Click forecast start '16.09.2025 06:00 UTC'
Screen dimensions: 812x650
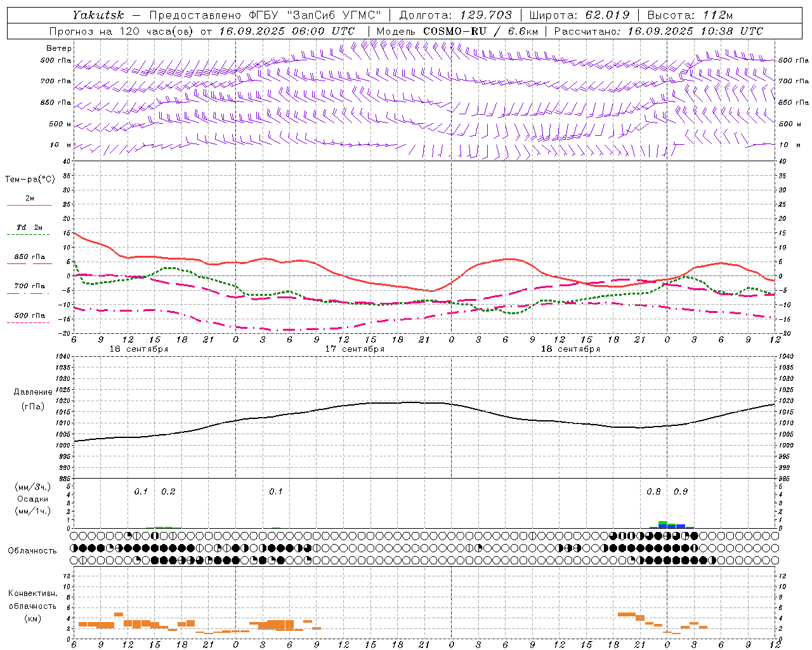[x=287, y=31]
